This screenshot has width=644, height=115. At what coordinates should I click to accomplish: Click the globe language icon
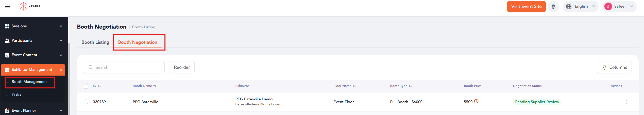point(569,6)
